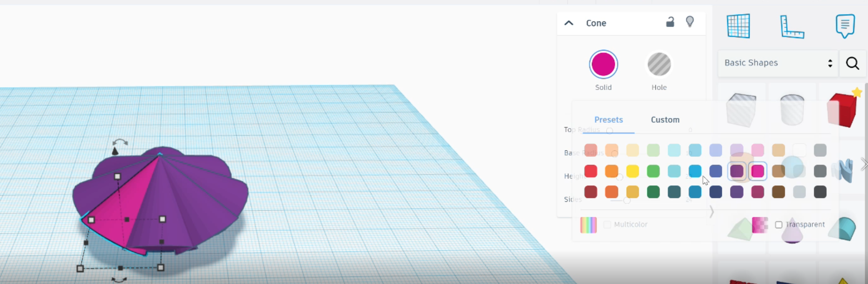Add the red Box shape
Screen dimensions: 868x284
(x=841, y=110)
